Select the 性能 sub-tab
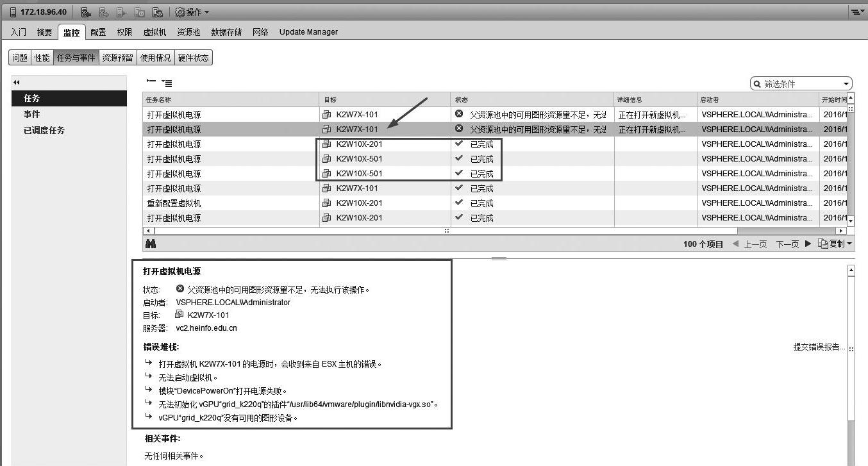The width and height of the screenshot is (868, 466). 42,58
